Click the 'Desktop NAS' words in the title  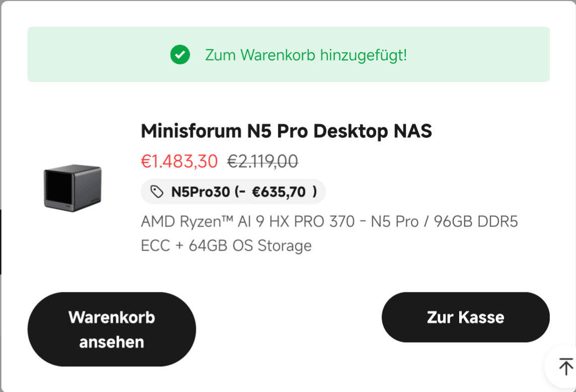tap(373, 131)
